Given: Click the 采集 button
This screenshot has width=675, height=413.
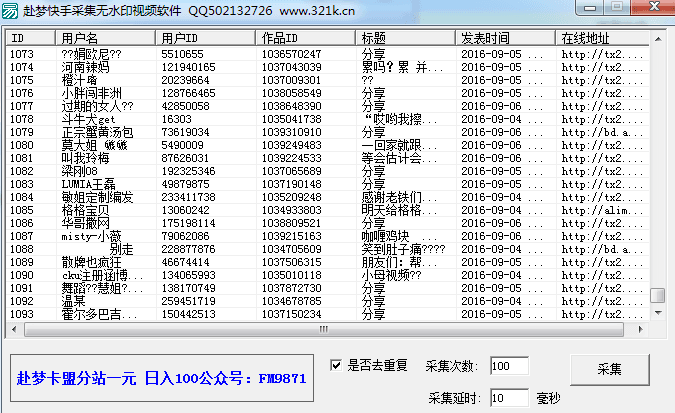Looking at the screenshot, I should [x=610, y=369].
